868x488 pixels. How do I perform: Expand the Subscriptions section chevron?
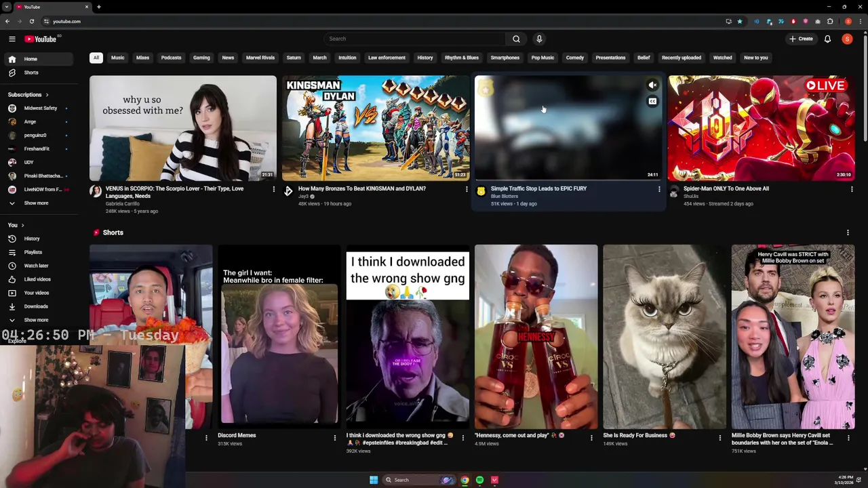point(47,95)
